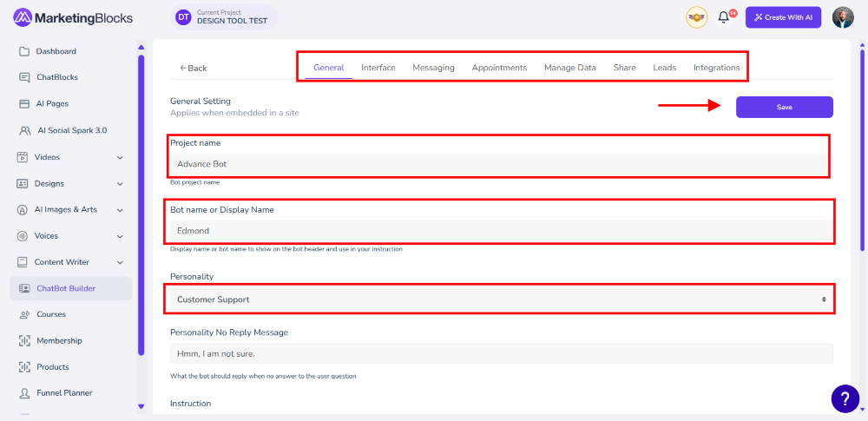Save the general settings

point(785,108)
